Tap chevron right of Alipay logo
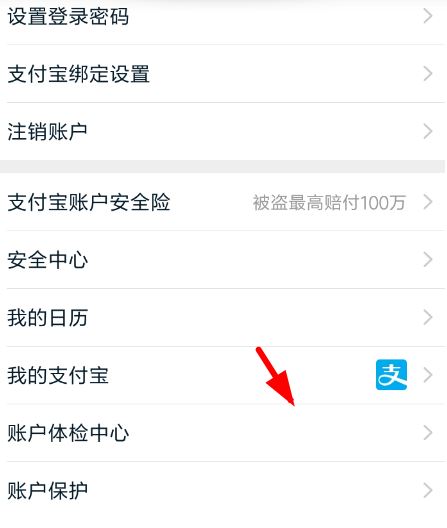The height and width of the screenshot is (528, 447). [428, 375]
